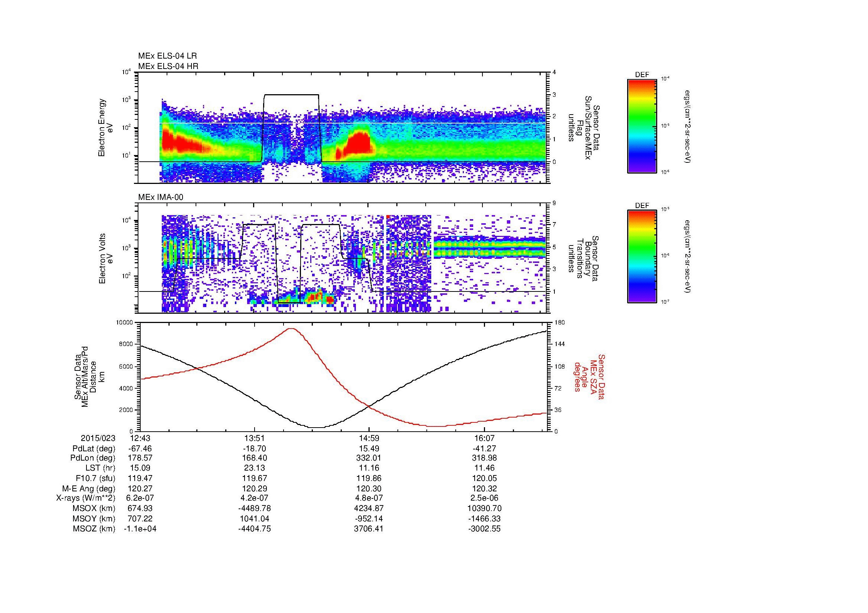Click PdLon value '168.40'

pos(255,458)
